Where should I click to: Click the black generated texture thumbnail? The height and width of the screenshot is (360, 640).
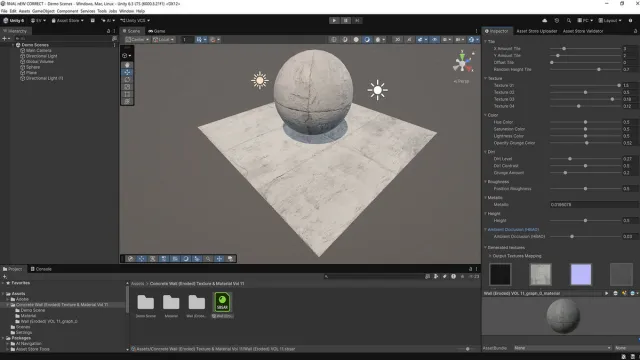click(500, 274)
